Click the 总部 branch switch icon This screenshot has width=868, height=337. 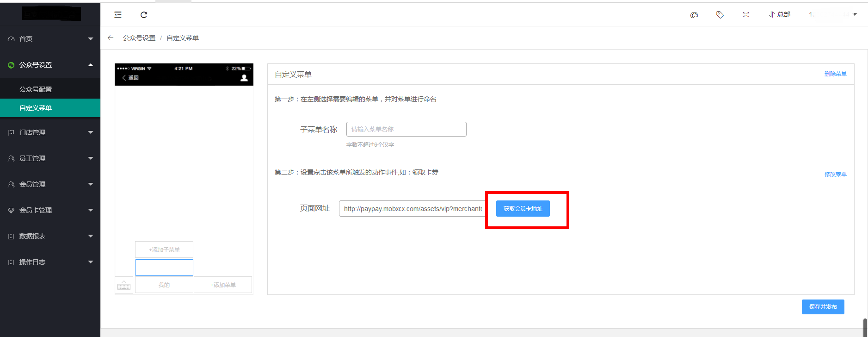pos(771,15)
